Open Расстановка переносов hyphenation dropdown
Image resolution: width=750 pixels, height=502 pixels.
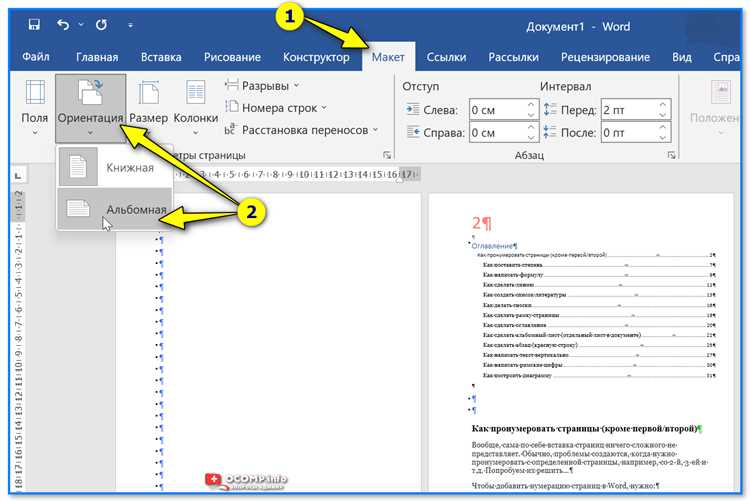pos(301,130)
